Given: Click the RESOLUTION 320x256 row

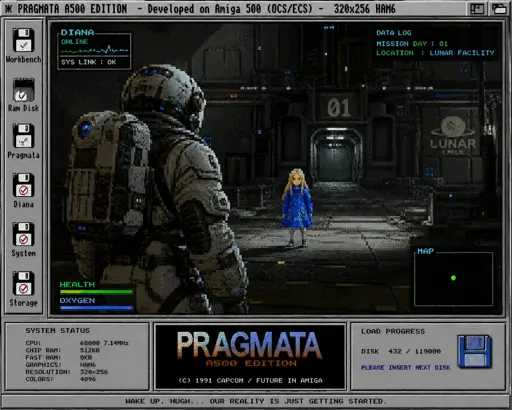Looking at the screenshot, I should click(x=67, y=372).
